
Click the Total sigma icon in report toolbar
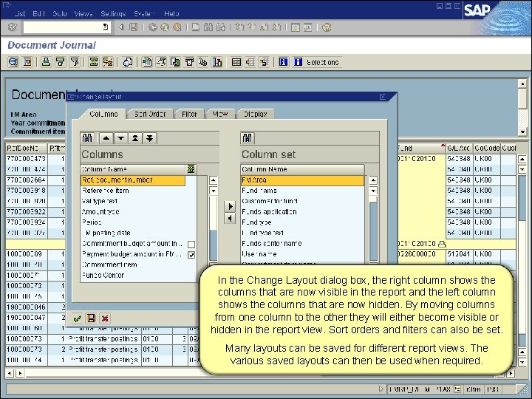point(93,62)
